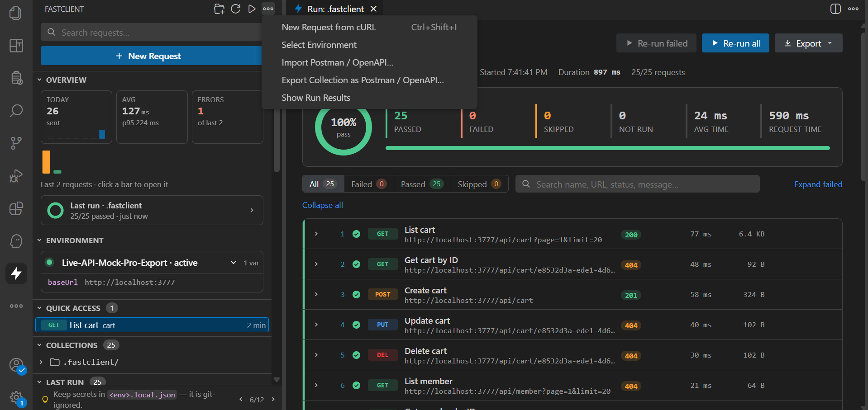Choose Import Postman / OpenAPI entry
This screenshot has width=868, height=410.
coord(369,62)
